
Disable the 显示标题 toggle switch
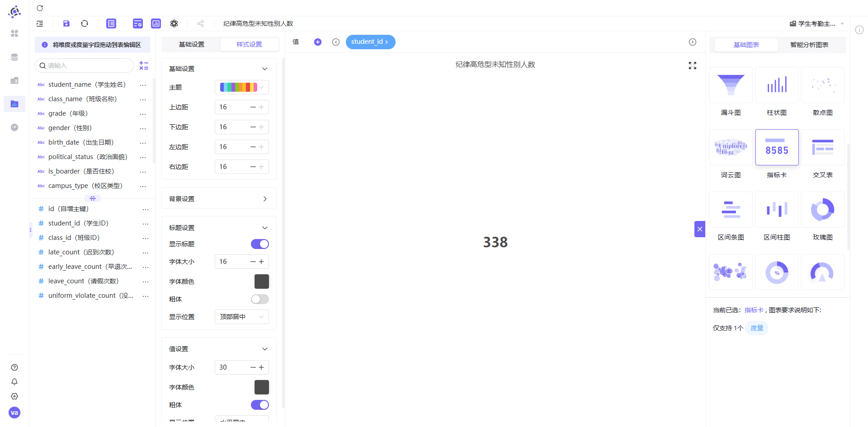(x=260, y=244)
